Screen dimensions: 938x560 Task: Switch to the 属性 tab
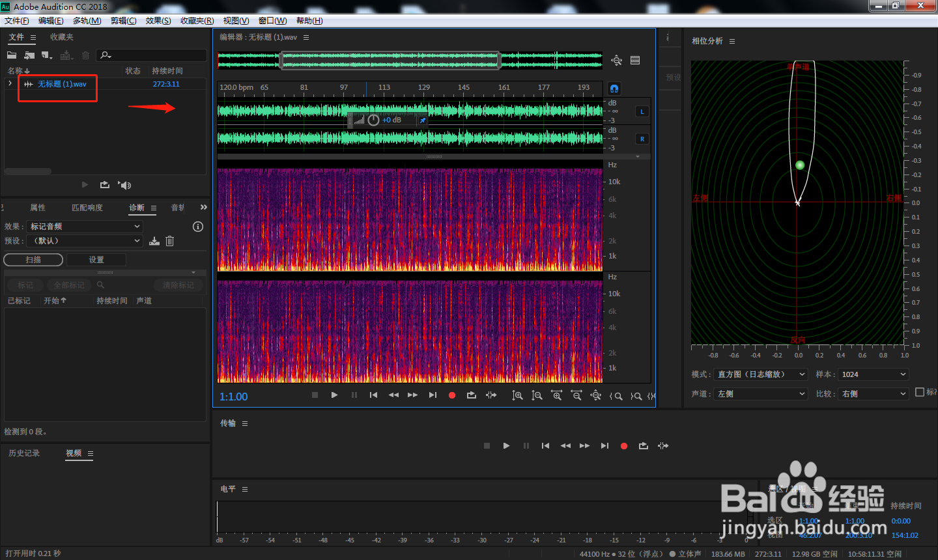38,208
